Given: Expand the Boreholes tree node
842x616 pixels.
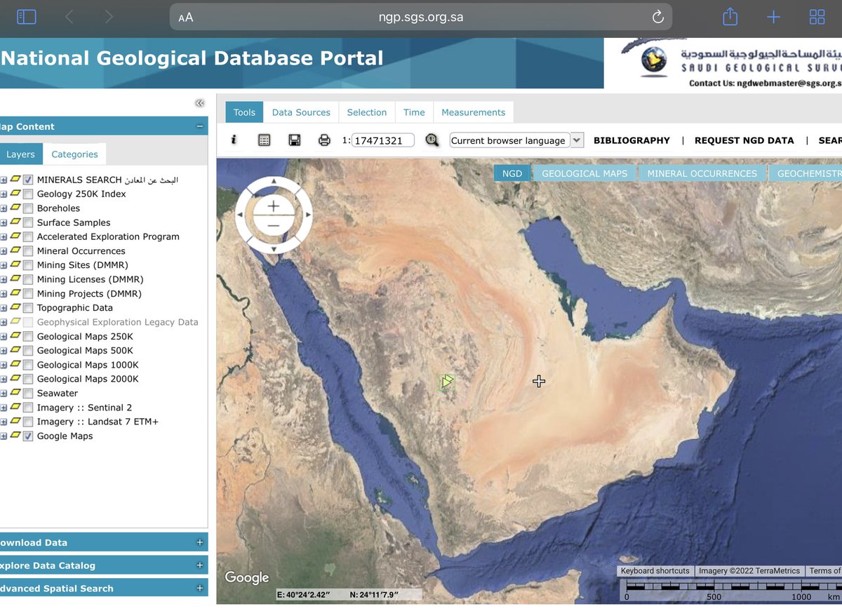Looking at the screenshot, I should click(x=4, y=208).
